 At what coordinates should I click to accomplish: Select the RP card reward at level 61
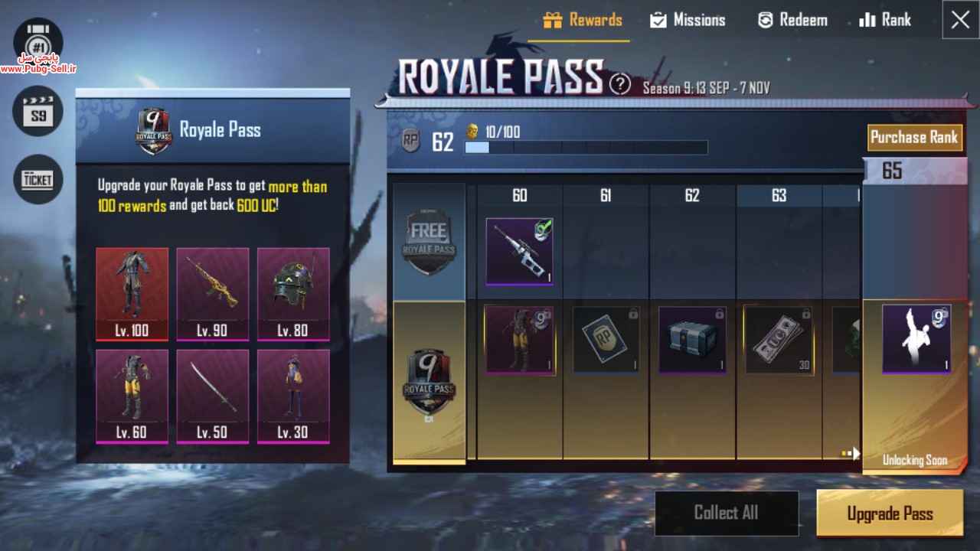pyautogui.click(x=606, y=340)
